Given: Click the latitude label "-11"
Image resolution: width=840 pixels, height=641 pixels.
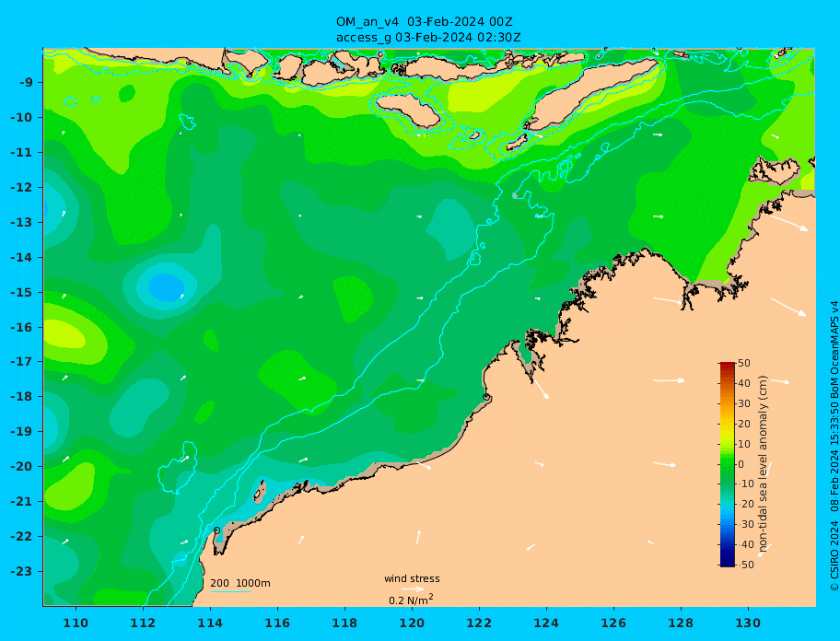Looking at the screenshot, I should [x=22, y=153].
